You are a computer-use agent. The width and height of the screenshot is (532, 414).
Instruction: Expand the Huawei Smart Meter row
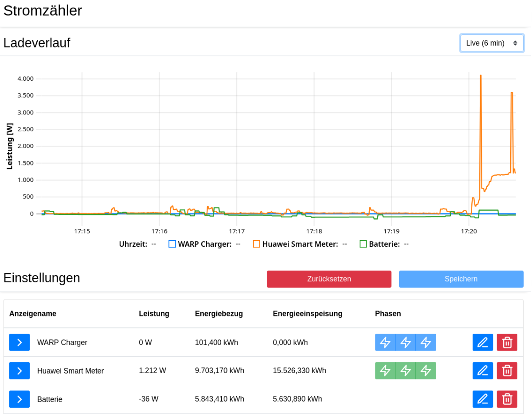point(20,371)
